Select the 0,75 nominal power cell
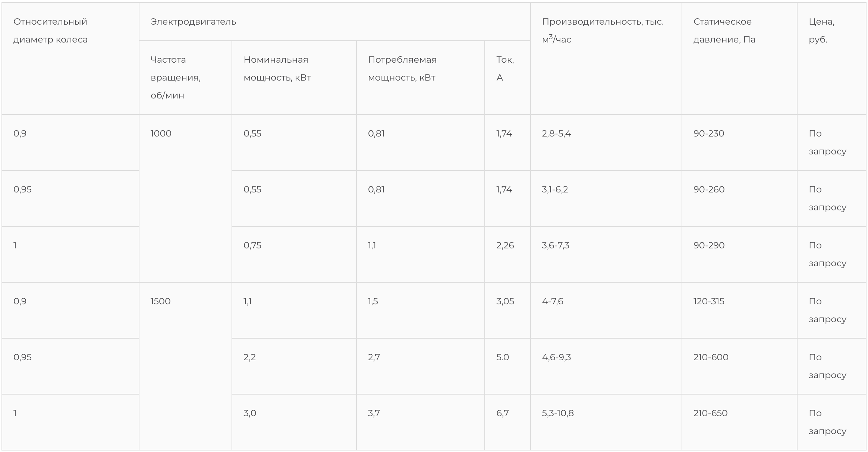The height and width of the screenshot is (452, 868). [x=252, y=245]
